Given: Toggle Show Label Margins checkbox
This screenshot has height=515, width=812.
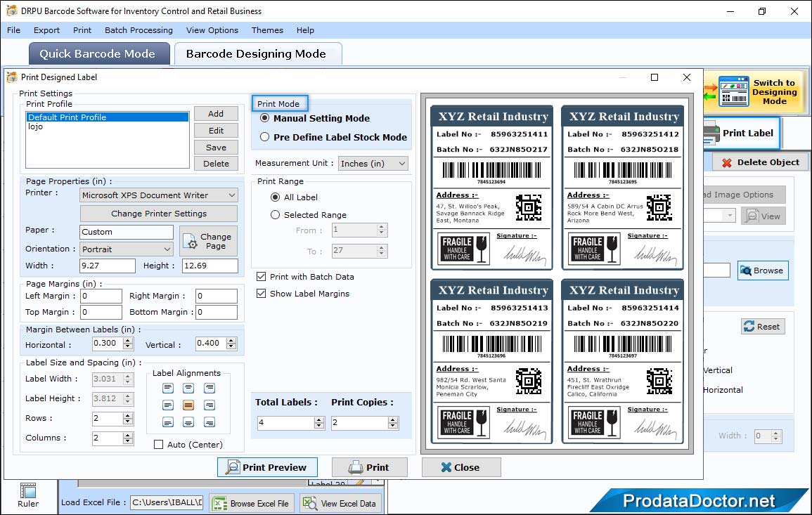Looking at the screenshot, I should [x=262, y=294].
